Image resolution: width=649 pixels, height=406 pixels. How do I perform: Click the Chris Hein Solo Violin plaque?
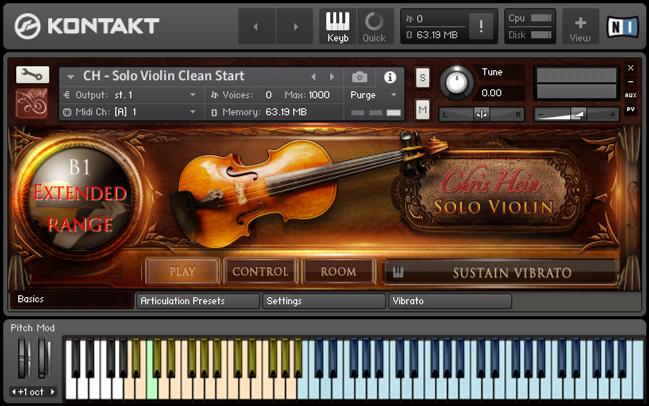[493, 192]
